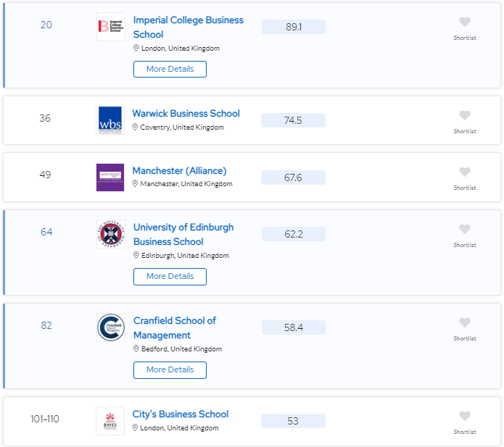504x447 pixels.
Task: Open Manchester (Alliance) school page
Action: click(179, 171)
